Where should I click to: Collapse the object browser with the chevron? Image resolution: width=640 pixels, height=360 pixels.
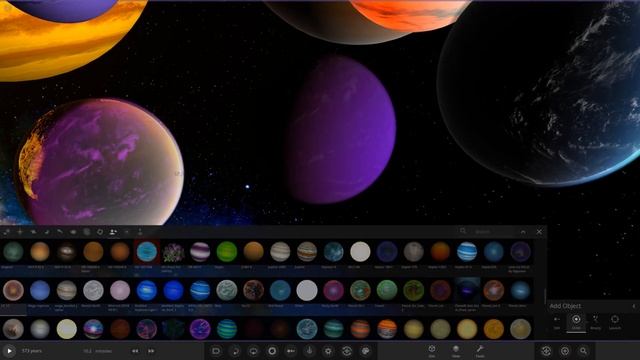(523, 232)
